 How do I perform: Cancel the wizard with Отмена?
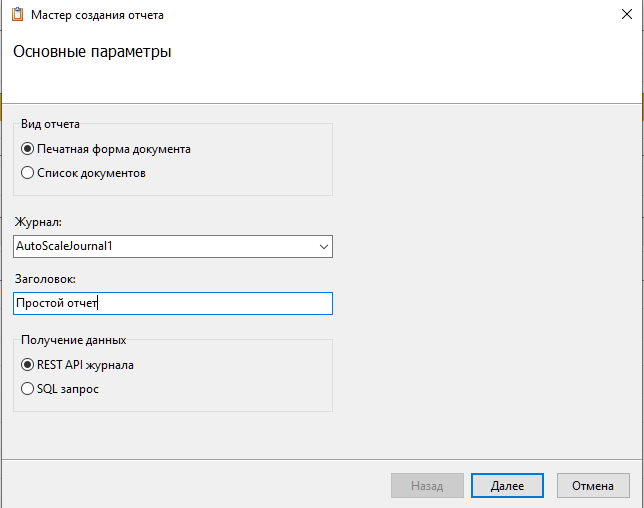point(593,486)
